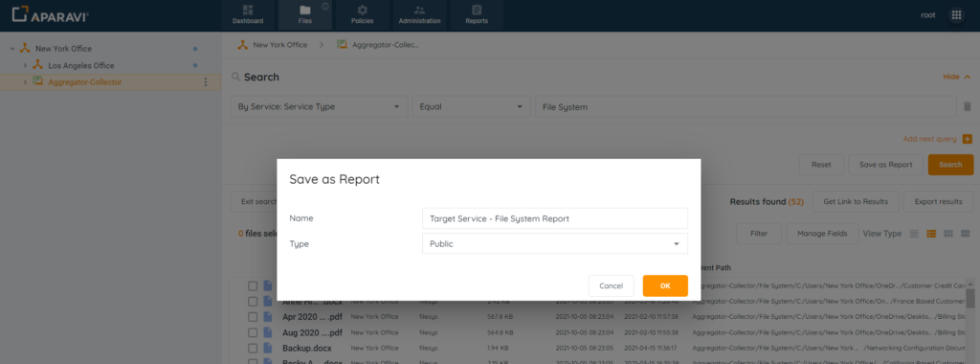Tick the checkbox for Backup.docx
The height and width of the screenshot is (364, 980).
click(x=253, y=348)
